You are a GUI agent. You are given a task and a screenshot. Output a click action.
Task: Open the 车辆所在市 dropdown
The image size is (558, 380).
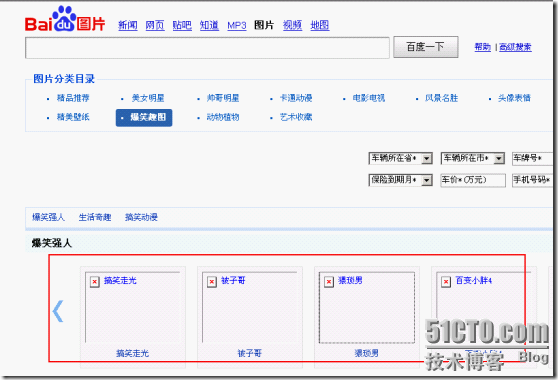(473, 158)
